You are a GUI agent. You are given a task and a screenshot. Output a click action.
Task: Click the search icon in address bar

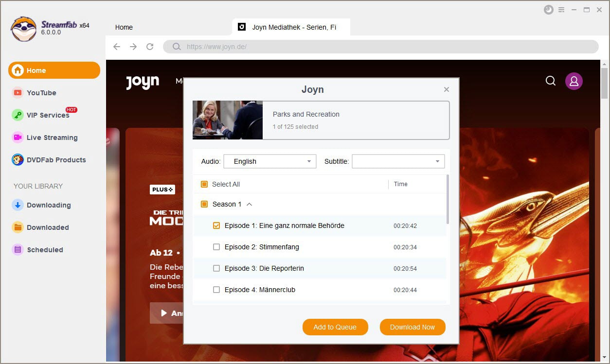coord(177,47)
